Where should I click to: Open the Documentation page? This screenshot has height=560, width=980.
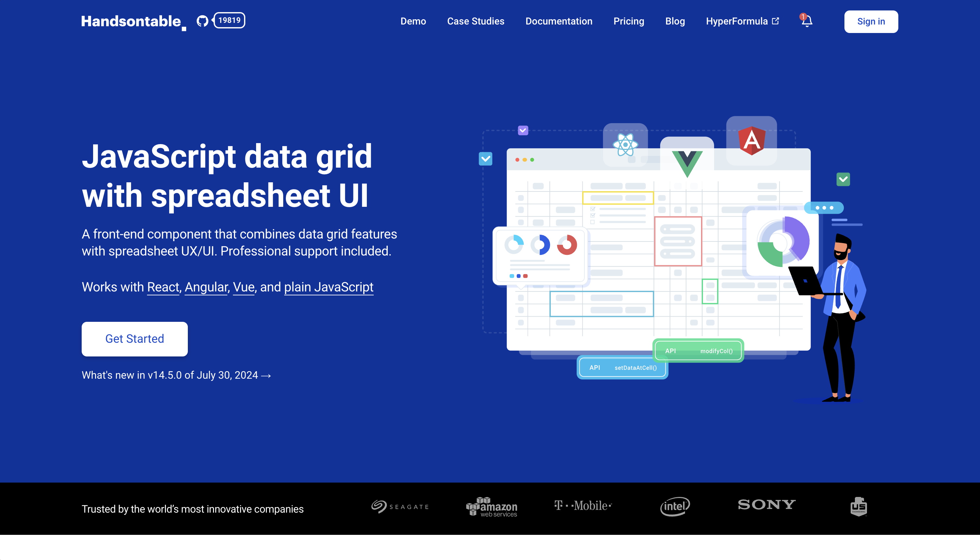click(x=559, y=22)
